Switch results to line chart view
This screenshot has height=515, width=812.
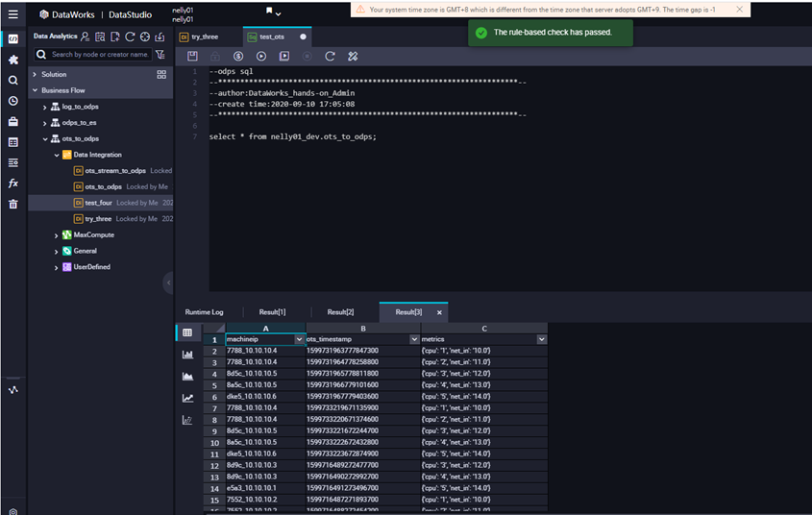(x=187, y=398)
